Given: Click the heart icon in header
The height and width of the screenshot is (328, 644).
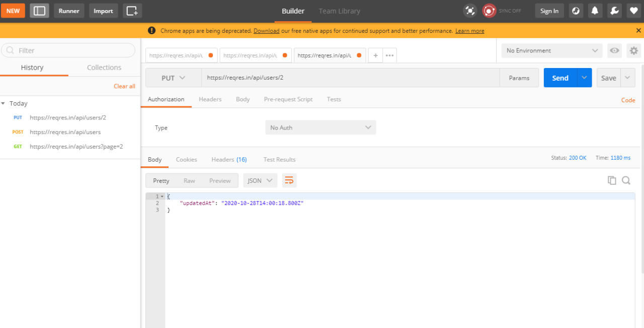Looking at the screenshot, I should pos(633,11).
